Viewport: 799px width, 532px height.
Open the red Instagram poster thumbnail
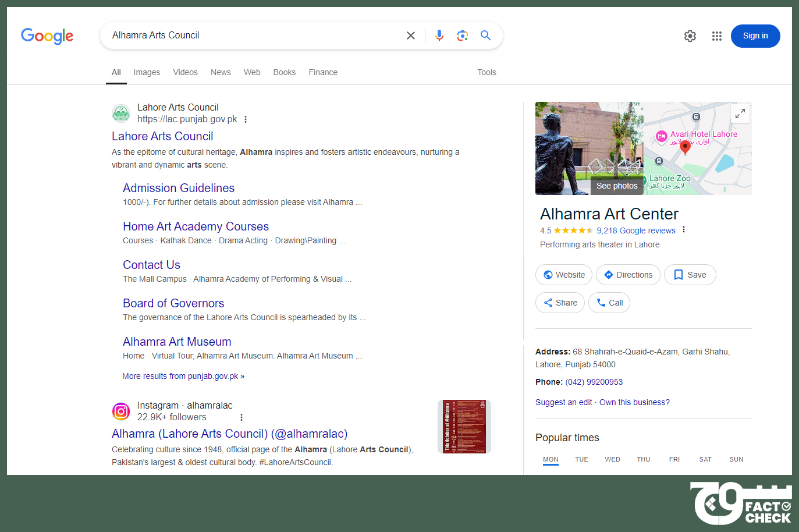(x=464, y=427)
